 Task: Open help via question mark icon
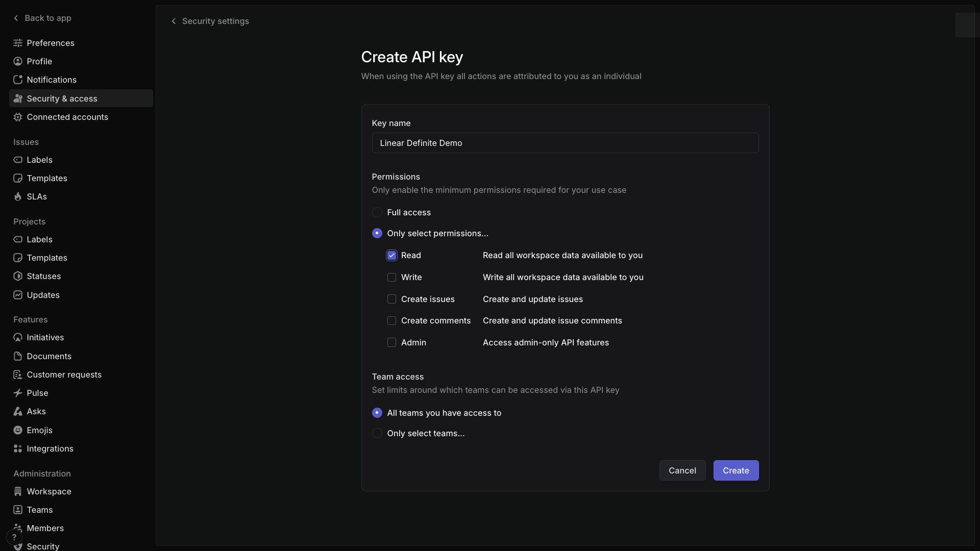coord(14,537)
